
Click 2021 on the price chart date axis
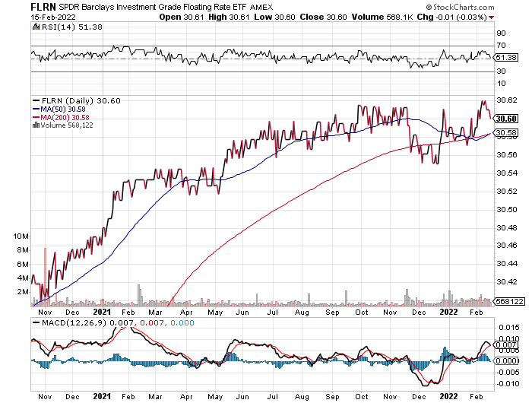coord(102,312)
